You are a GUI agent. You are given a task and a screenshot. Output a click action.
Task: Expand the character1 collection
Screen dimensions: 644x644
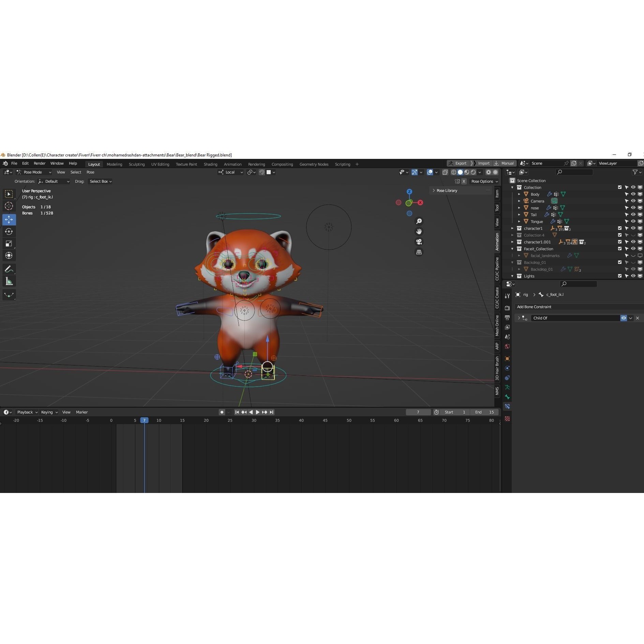coord(513,228)
